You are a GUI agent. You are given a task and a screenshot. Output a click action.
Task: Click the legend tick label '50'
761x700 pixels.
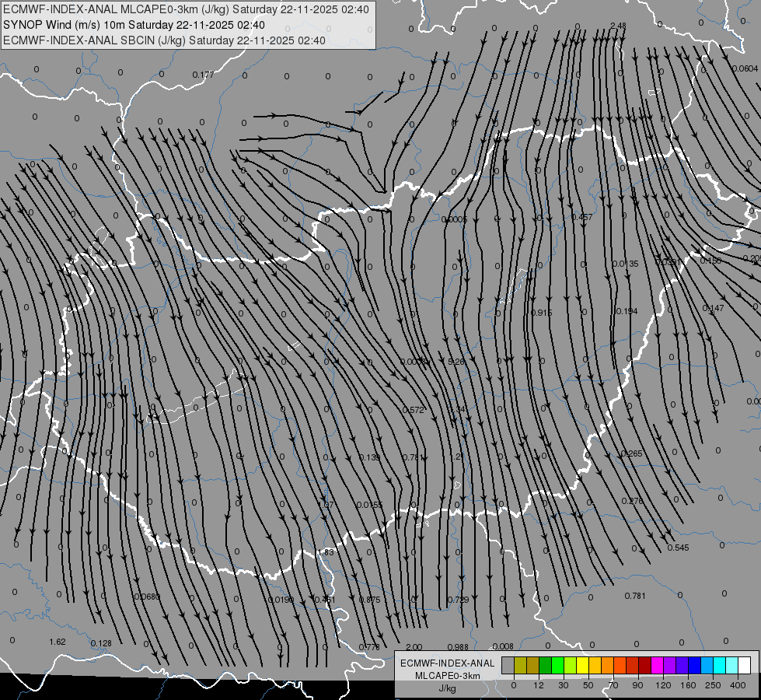click(x=588, y=685)
